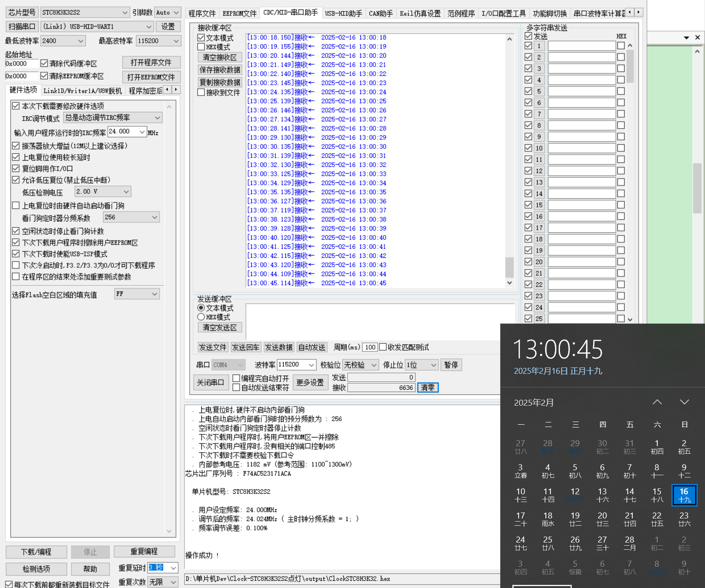The width and height of the screenshot is (705, 588).
Task: Toggle 清除代码缓冲区 checkbox
Action: [x=44, y=63]
